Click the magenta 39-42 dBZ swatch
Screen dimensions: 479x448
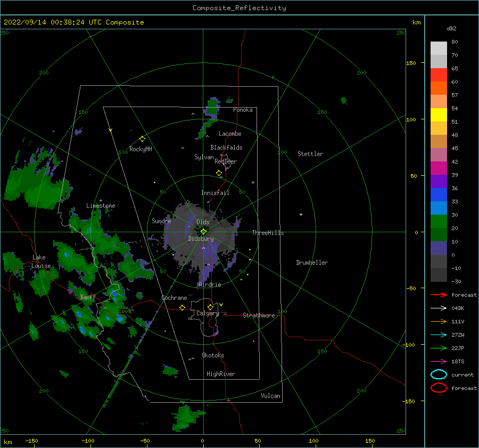click(x=439, y=168)
